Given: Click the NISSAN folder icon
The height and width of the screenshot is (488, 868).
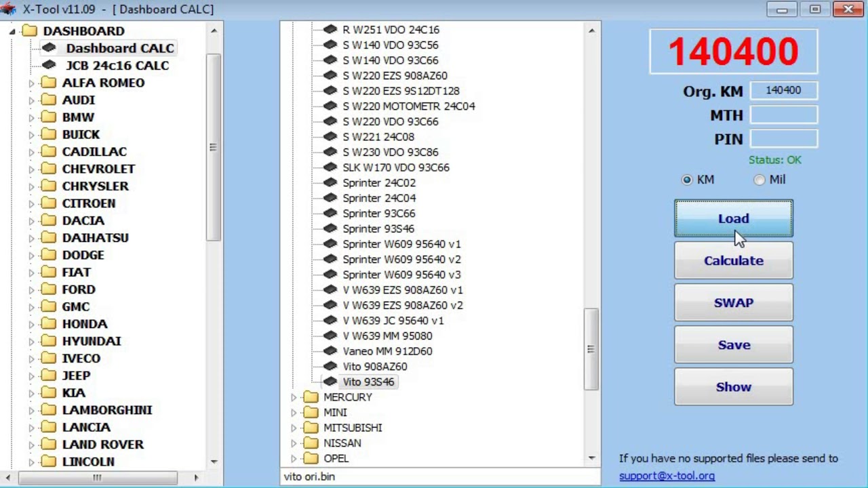Looking at the screenshot, I should click(x=311, y=443).
